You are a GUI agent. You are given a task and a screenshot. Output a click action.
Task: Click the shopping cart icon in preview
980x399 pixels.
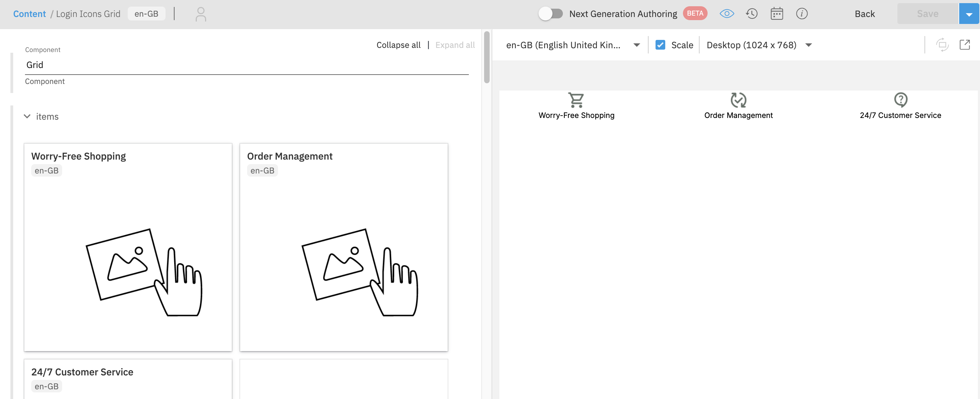pos(576,100)
